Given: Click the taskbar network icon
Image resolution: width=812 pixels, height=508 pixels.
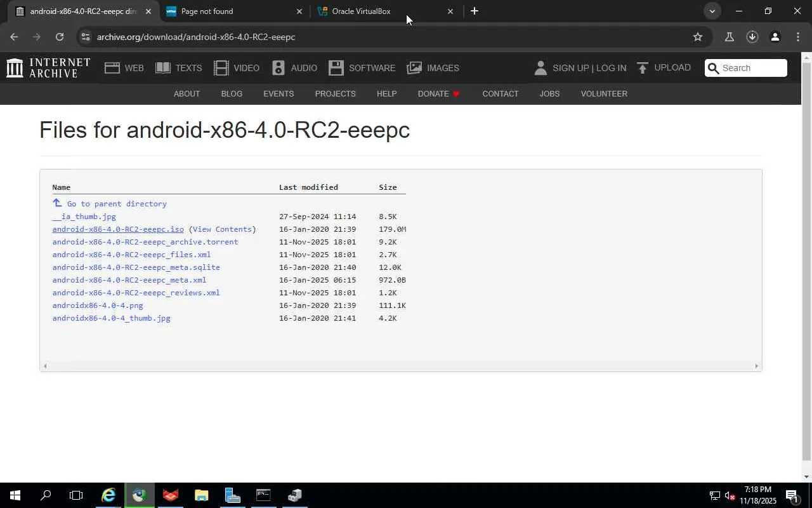Looking at the screenshot, I should 714,495.
